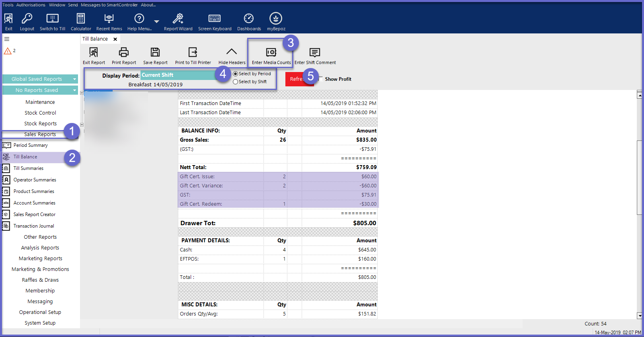
Task: Save the report with Save Report icon
Action: 155,53
